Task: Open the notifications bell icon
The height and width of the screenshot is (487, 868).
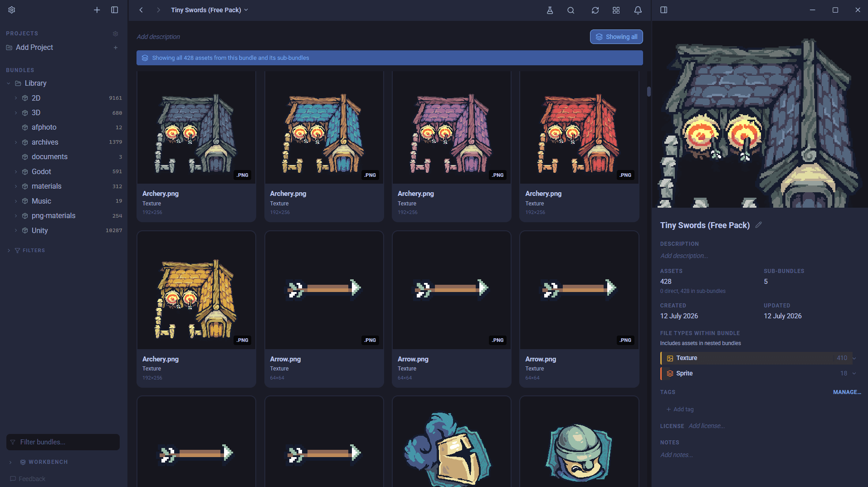Action: pos(638,10)
